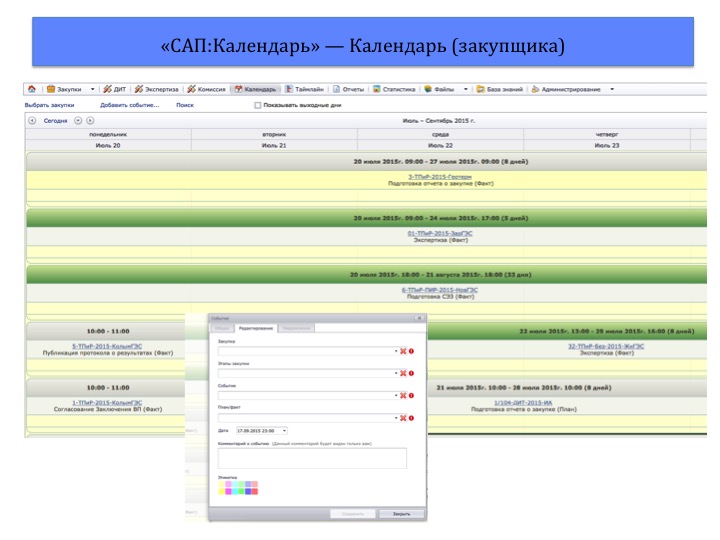Open the Отчеты toolbar item
Viewport: 720px width, 540px height.
click(349, 89)
